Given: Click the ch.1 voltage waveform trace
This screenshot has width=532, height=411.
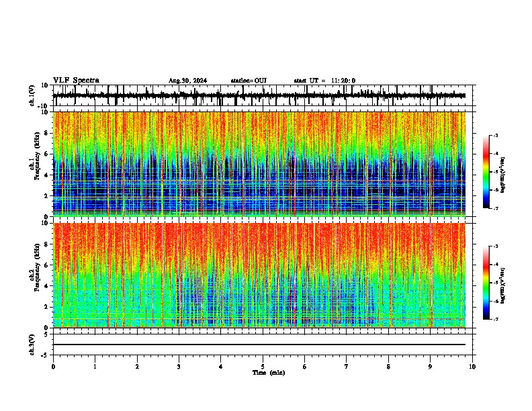Looking at the screenshot, I should point(259,95).
